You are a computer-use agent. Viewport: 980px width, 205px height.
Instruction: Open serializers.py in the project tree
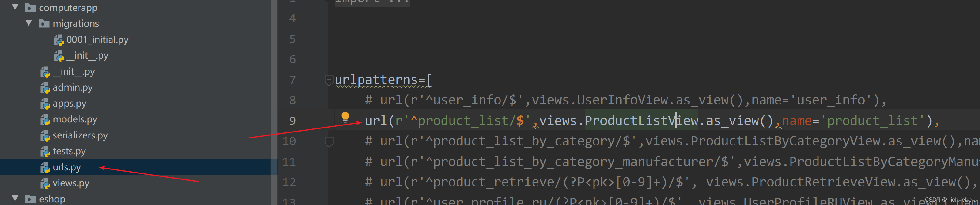(x=80, y=135)
